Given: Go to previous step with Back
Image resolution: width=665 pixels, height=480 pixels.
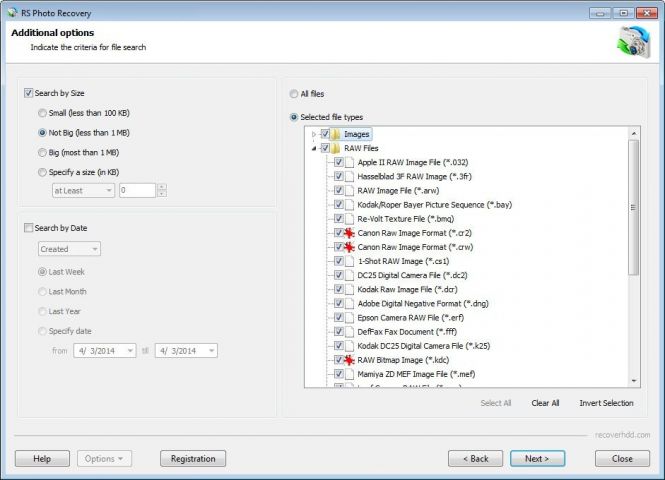Looking at the screenshot, I should tap(475, 458).
